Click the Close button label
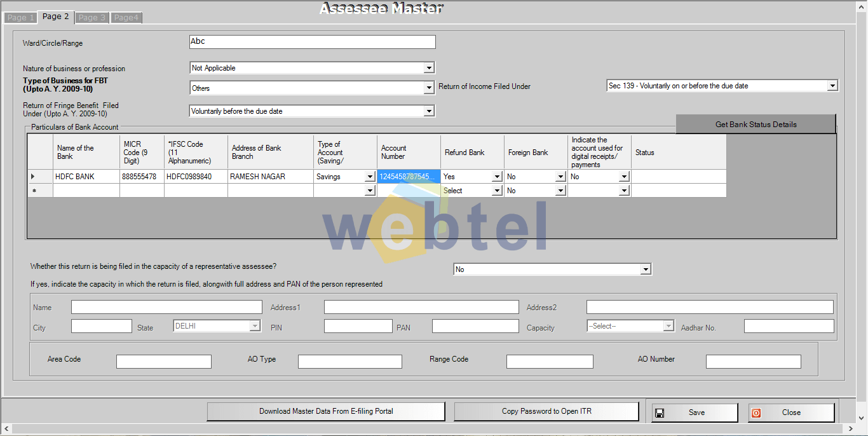The height and width of the screenshot is (436, 868). click(791, 412)
